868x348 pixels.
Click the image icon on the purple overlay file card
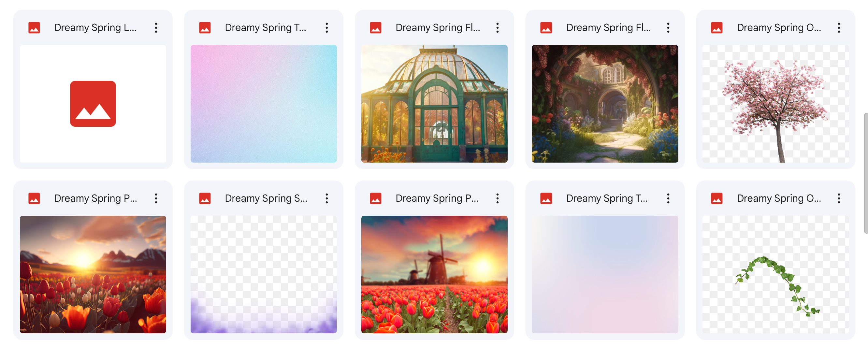click(205, 198)
